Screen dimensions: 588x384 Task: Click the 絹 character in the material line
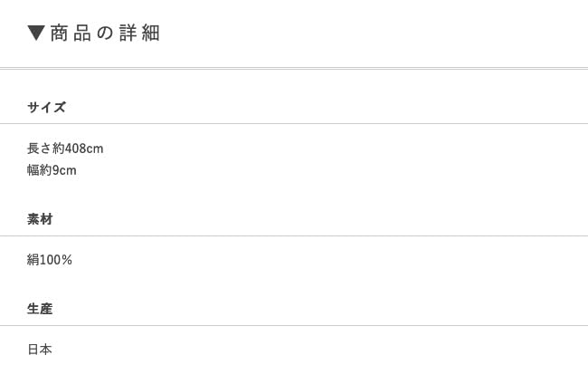[x=33, y=260]
